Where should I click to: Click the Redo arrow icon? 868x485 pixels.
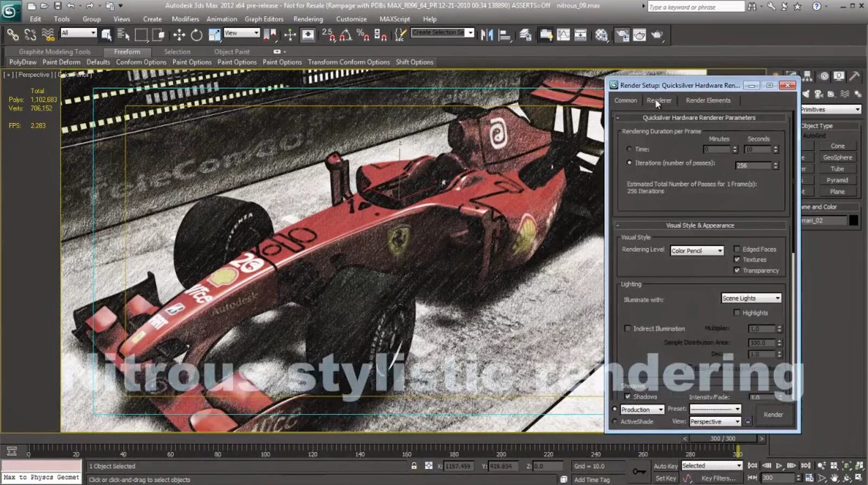90,6
